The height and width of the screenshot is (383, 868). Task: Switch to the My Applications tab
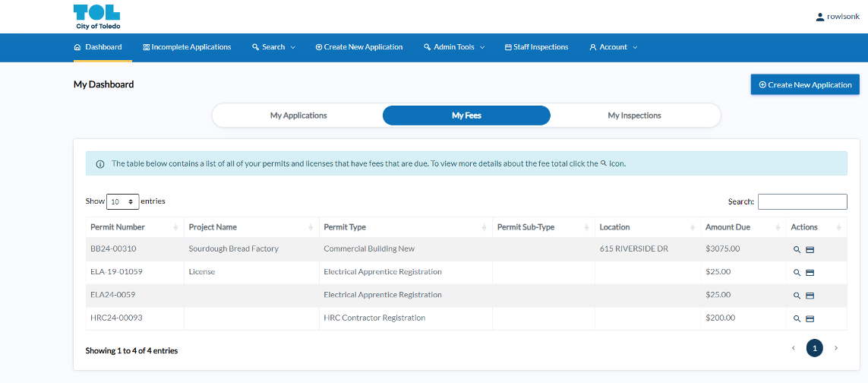[298, 116]
